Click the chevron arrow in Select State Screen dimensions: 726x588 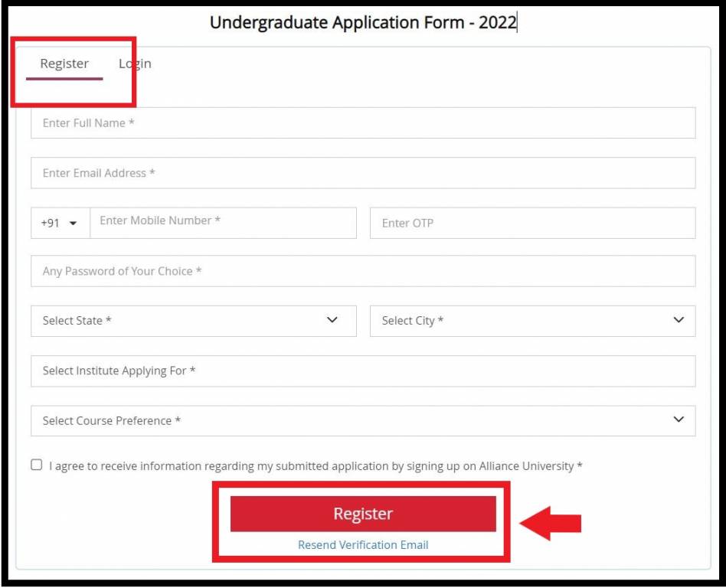pos(332,320)
